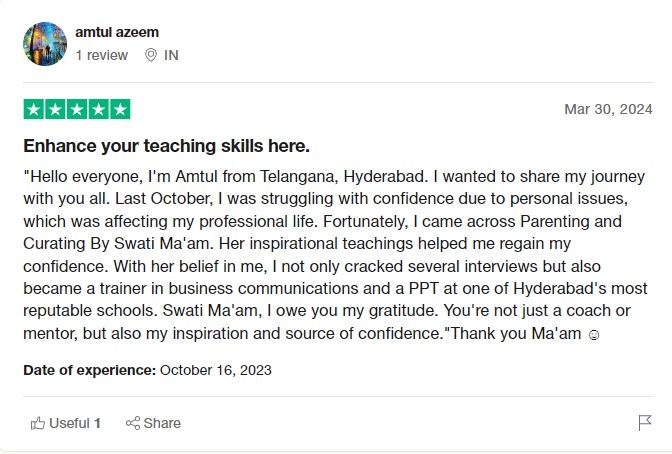Click the "1 review" count text
This screenshot has width=672, height=454.
(102, 55)
